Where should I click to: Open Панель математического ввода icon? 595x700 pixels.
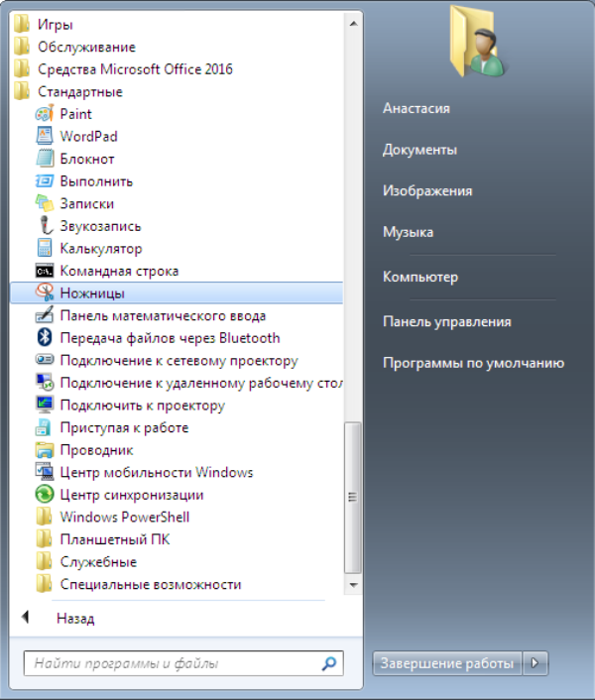point(45,315)
